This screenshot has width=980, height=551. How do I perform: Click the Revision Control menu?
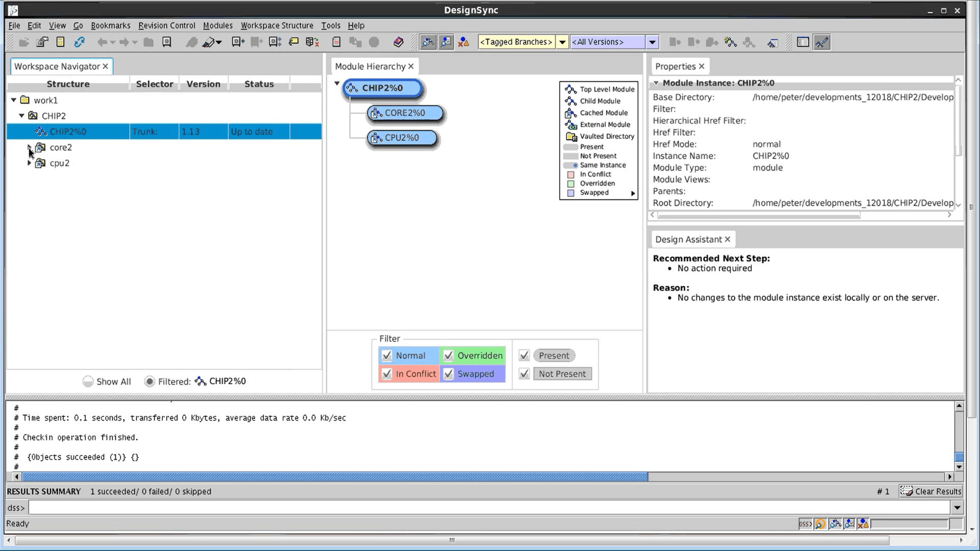pyautogui.click(x=166, y=25)
